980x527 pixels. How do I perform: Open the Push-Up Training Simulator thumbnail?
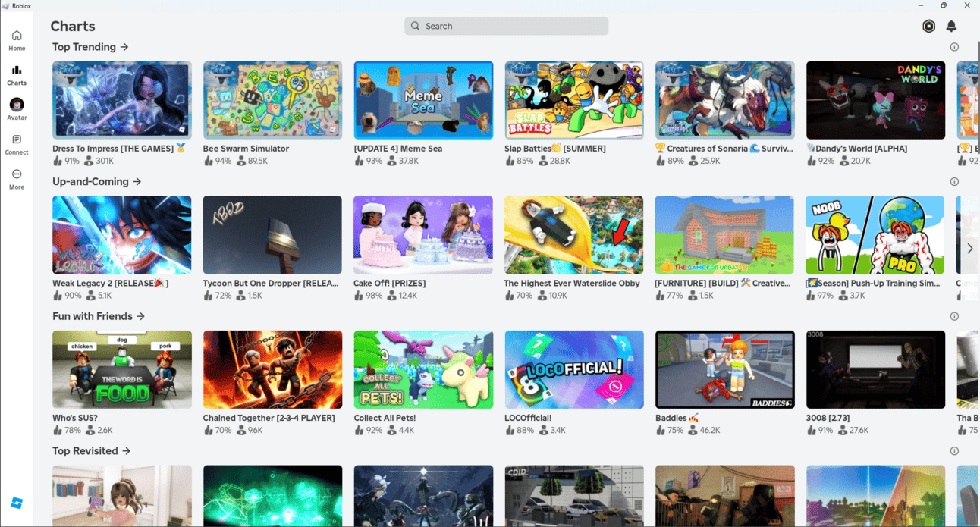(875, 235)
